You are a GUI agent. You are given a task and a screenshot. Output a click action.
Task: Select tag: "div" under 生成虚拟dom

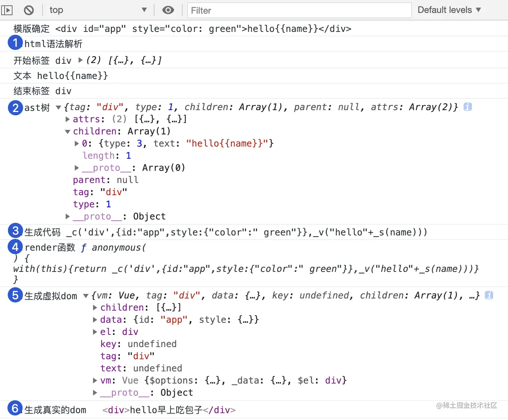point(127,356)
